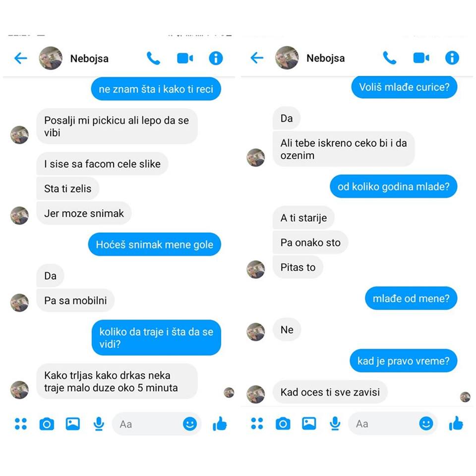Record a voice message in the left chat
This screenshot has height=476, width=476.
pos(99,424)
